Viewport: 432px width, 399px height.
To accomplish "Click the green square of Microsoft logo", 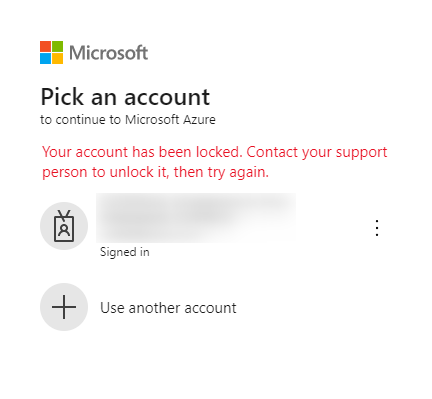I will (57, 46).
